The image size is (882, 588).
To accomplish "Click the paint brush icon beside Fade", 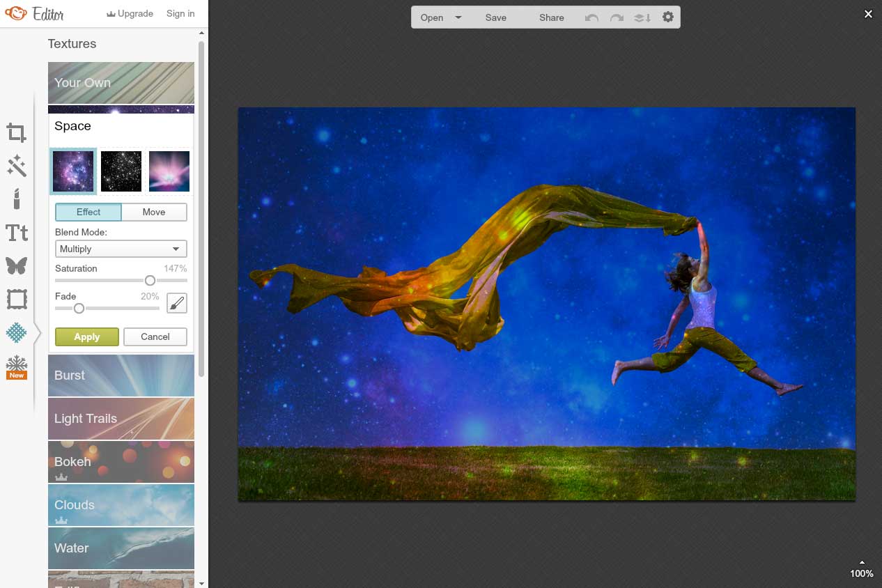I will (177, 303).
